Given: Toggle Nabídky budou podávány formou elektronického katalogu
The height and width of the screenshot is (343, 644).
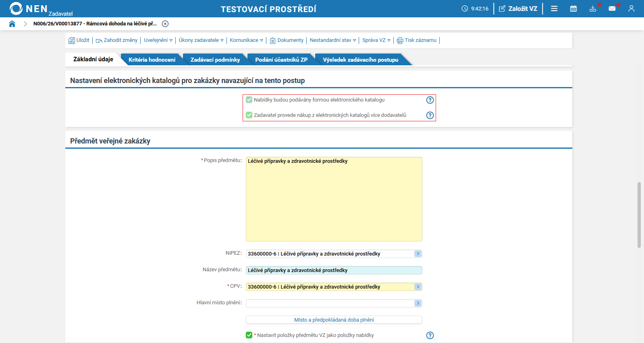Looking at the screenshot, I should [249, 100].
